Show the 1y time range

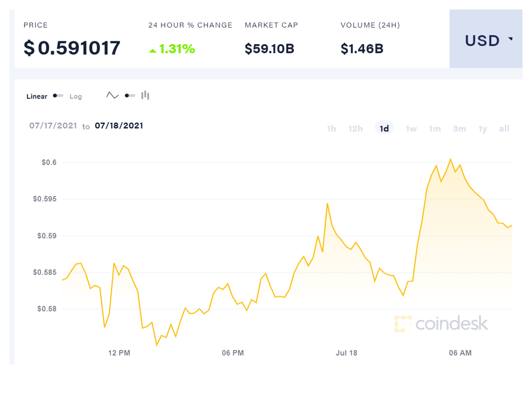click(x=483, y=129)
